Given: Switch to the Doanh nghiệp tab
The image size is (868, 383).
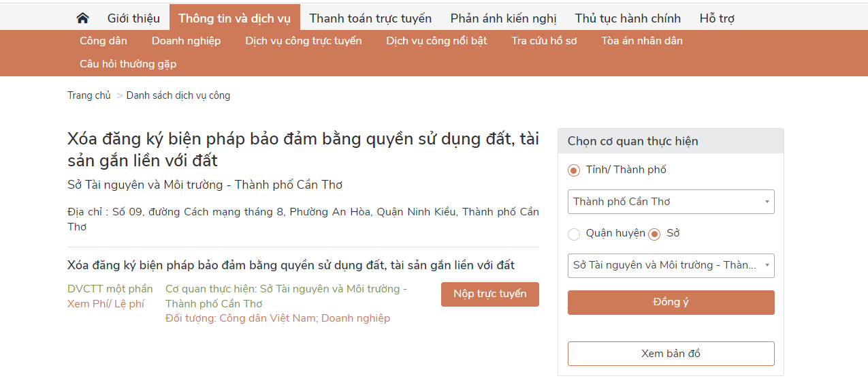Looking at the screenshot, I should (186, 41).
